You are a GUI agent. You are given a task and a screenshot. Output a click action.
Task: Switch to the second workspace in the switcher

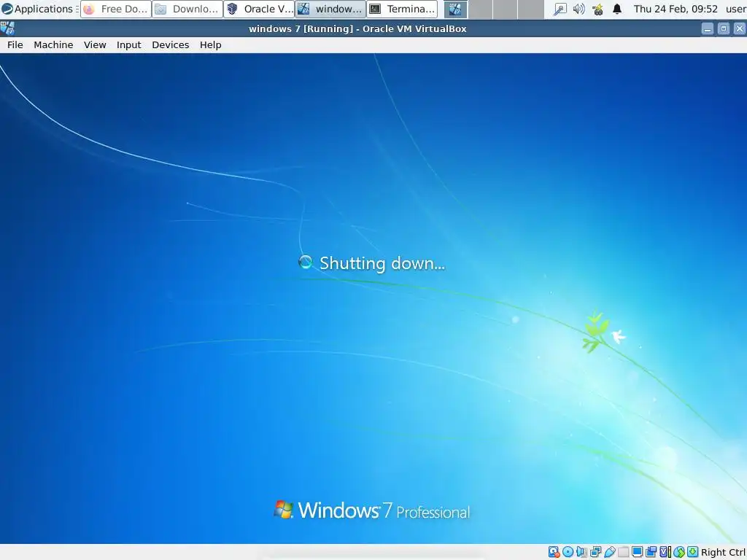click(480, 9)
